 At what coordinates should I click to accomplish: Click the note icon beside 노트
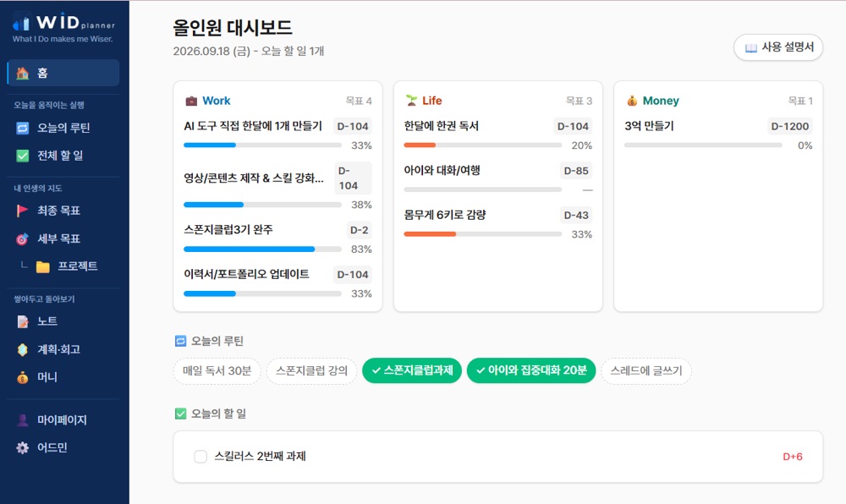point(22,322)
